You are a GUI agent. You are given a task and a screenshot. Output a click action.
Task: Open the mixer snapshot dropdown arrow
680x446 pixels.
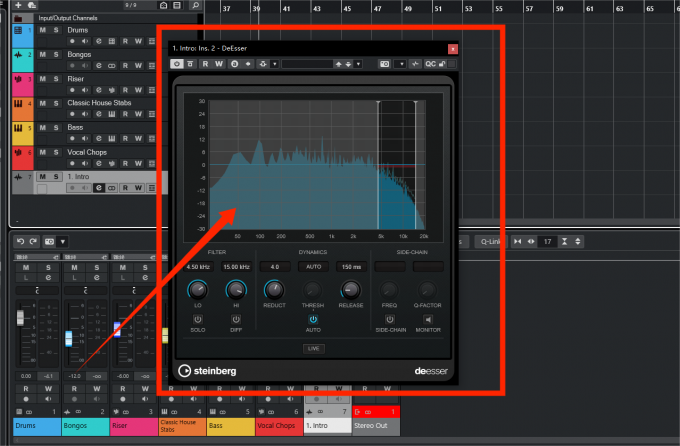(x=63, y=242)
